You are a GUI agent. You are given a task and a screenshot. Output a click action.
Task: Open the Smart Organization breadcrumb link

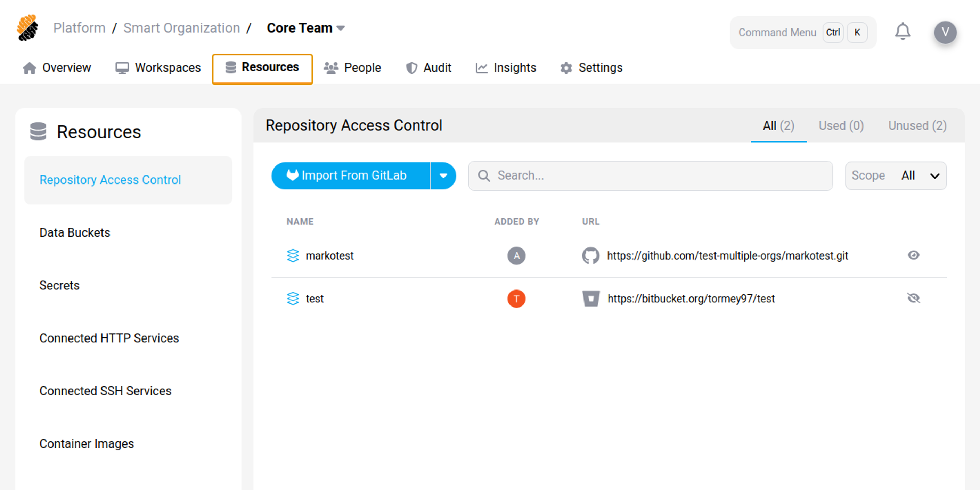[181, 28]
